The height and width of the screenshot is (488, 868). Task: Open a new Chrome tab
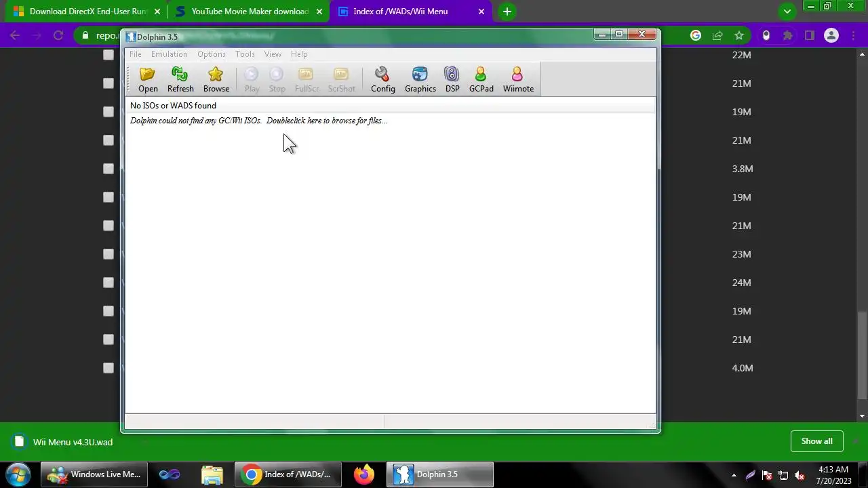pyautogui.click(x=507, y=12)
